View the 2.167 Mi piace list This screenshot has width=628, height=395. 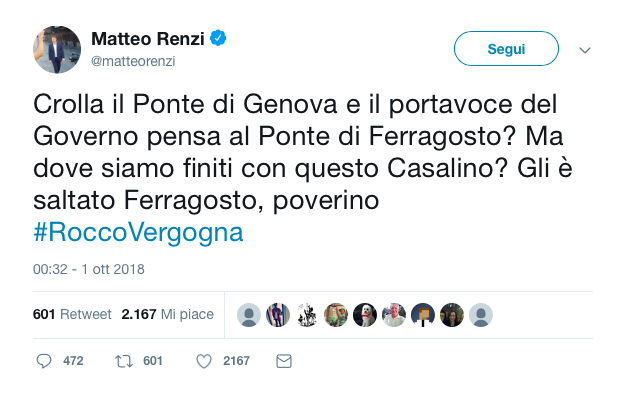[167, 314]
